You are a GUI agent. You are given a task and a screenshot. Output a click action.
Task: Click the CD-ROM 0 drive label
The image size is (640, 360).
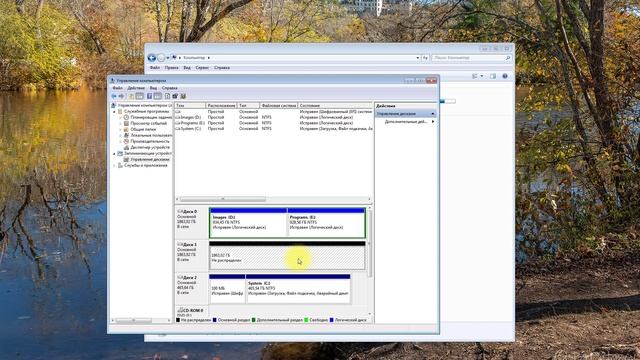(193, 311)
